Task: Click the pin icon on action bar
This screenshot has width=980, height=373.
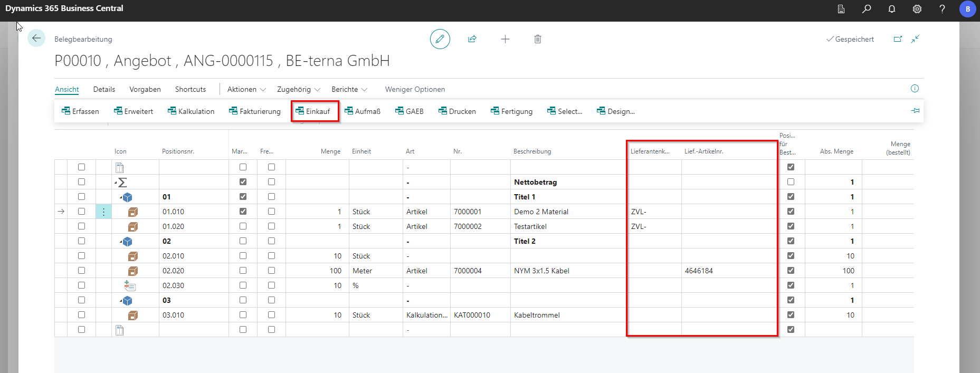Action: [x=915, y=111]
